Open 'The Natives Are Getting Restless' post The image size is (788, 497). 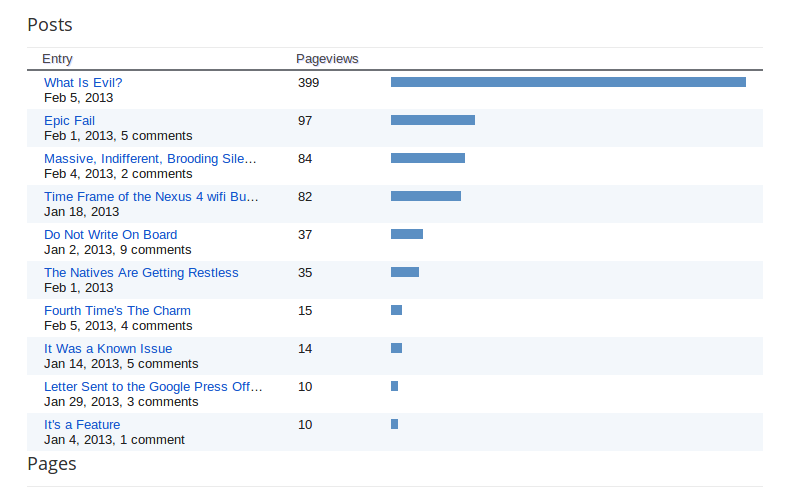click(x=141, y=273)
